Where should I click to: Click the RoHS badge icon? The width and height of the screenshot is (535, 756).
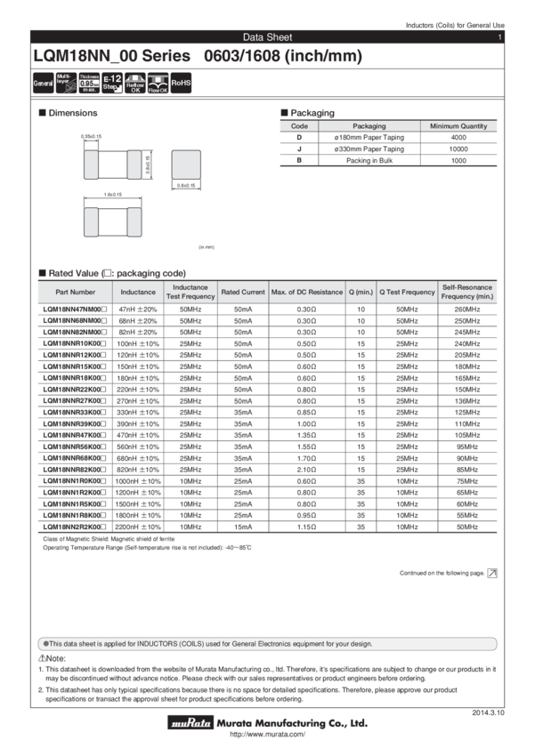coord(181,83)
